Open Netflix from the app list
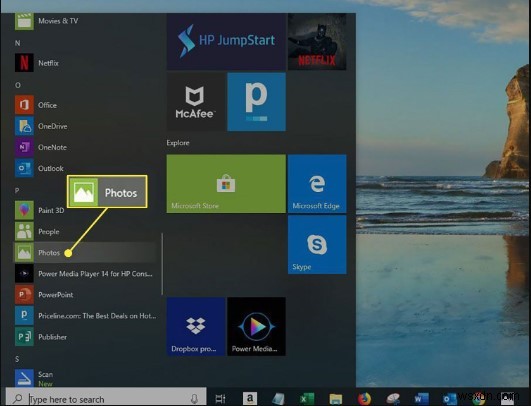The image size is (531, 406). (x=85, y=63)
